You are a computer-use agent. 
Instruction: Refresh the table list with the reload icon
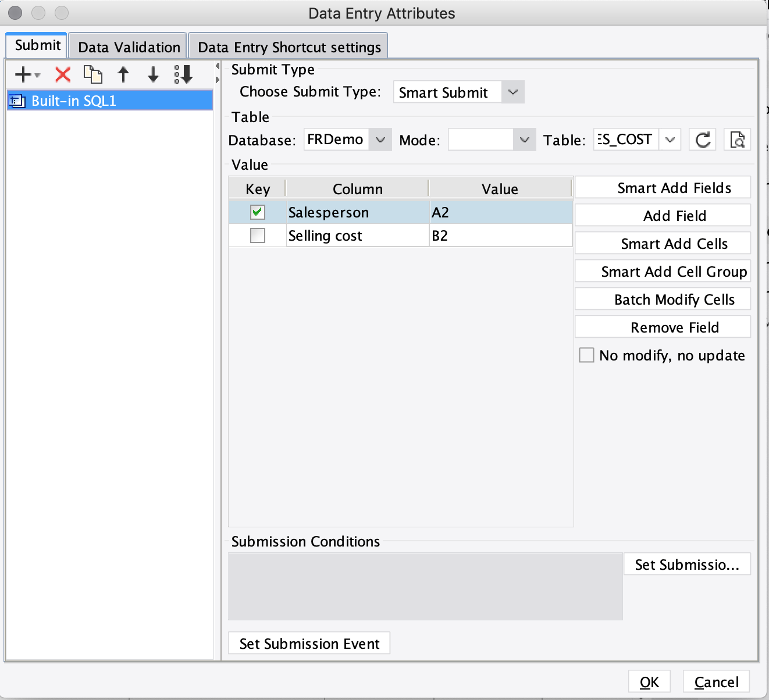click(x=703, y=140)
